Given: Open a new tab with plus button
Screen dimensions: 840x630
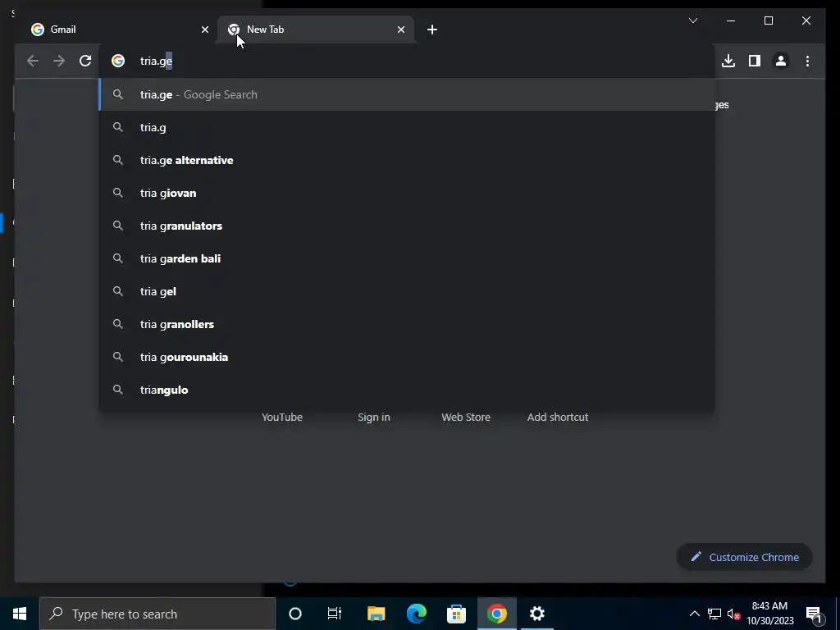Looking at the screenshot, I should pyautogui.click(x=432, y=30).
